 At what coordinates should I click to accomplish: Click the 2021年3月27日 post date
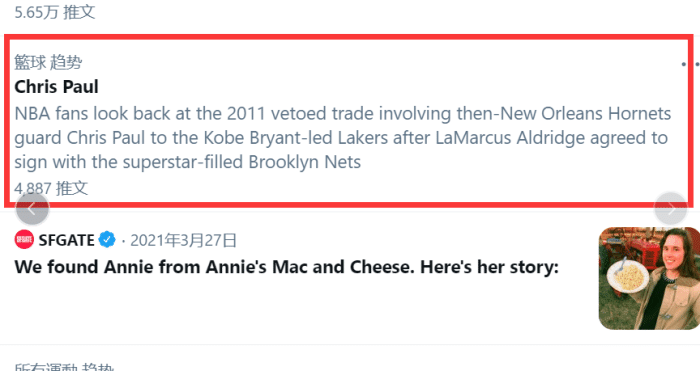pyautogui.click(x=183, y=241)
